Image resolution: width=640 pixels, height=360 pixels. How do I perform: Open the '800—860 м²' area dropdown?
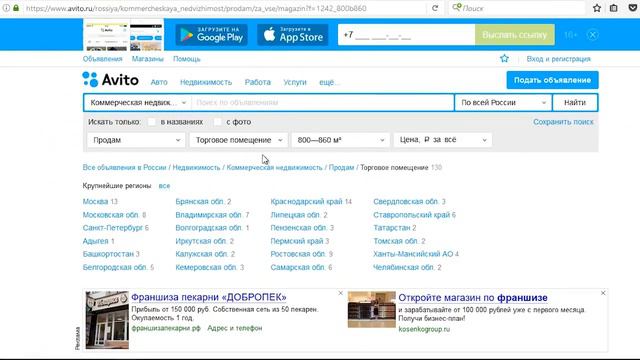click(x=340, y=140)
